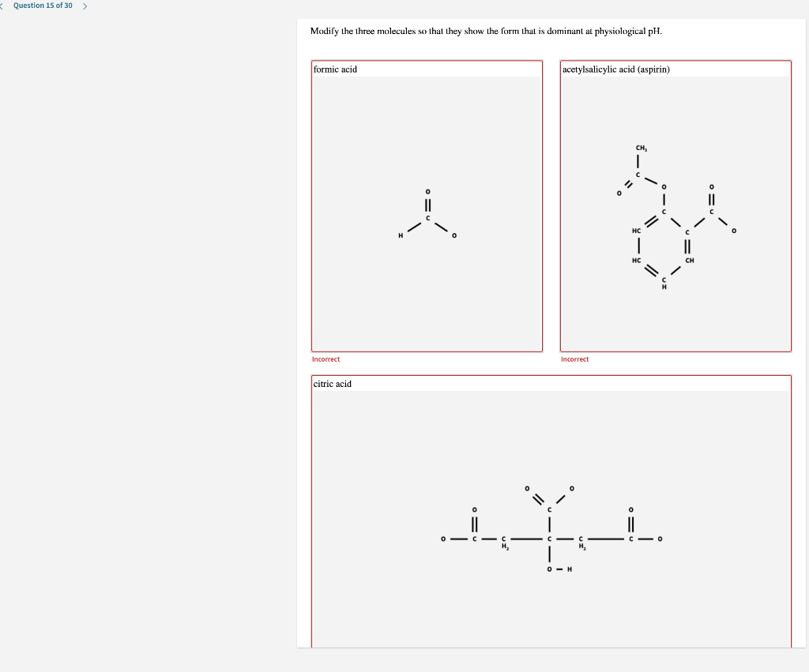This screenshot has height=672, width=809.
Task: Click the left CH2 group in citric acid
Action: click(504, 541)
